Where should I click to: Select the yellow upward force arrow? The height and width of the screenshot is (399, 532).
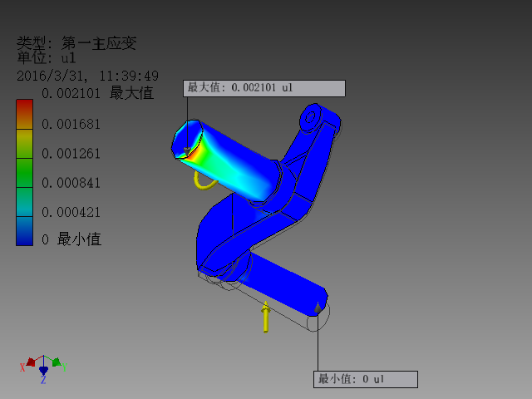pos(266,317)
